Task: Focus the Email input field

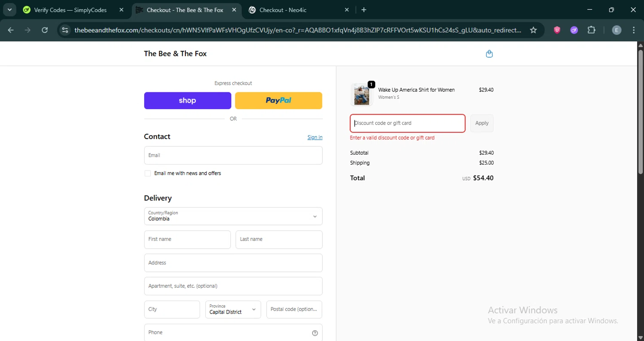Action: pos(233,155)
